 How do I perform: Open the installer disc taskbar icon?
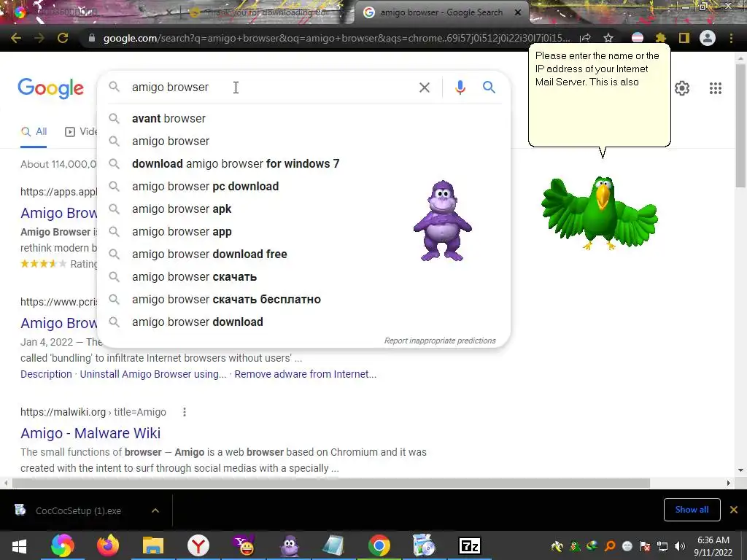tap(424, 545)
